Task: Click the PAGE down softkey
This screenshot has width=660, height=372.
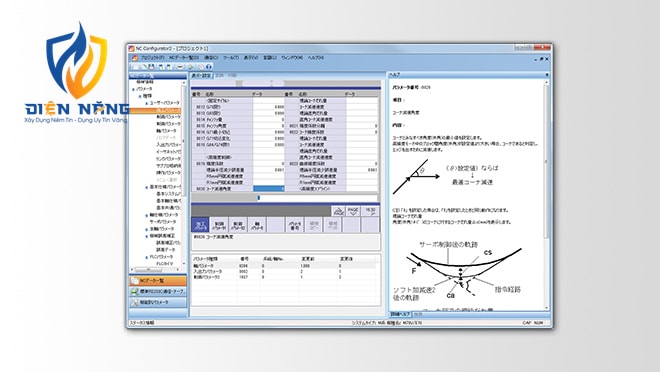Action: tap(354, 211)
